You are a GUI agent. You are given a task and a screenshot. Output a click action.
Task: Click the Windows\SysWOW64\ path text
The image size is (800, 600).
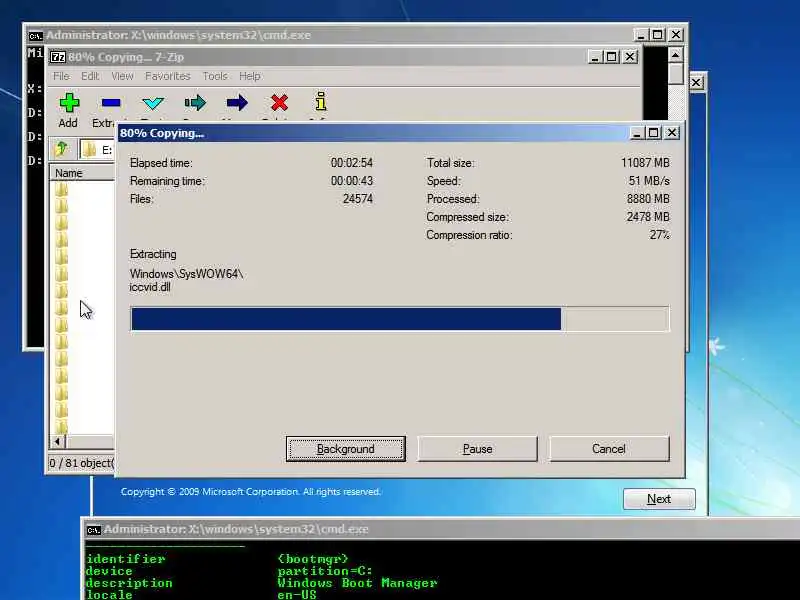click(186, 274)
